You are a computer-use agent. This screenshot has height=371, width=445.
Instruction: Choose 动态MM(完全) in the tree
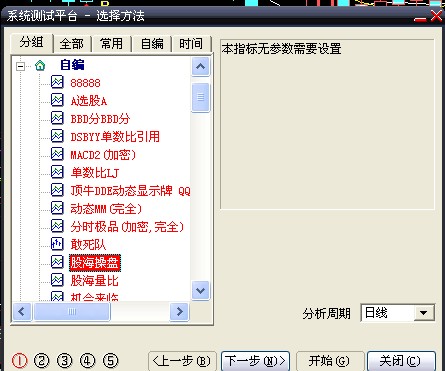[x=106, y=209]
